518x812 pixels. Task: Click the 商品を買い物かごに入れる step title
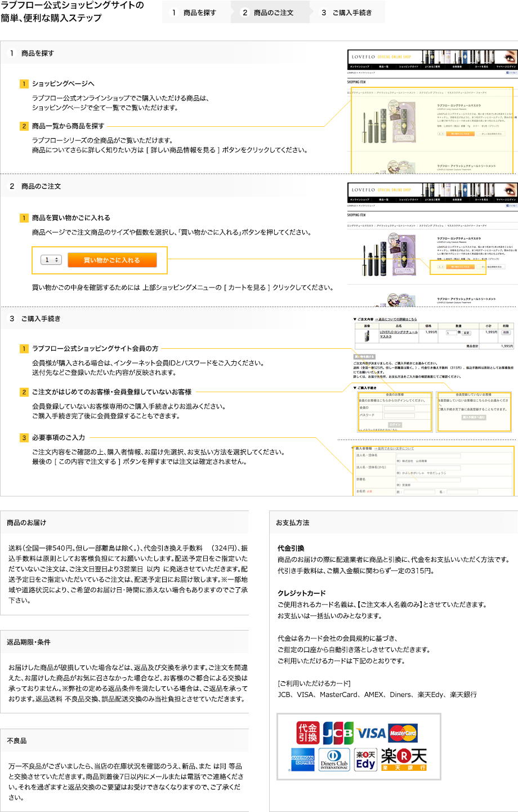pos(71,218)
